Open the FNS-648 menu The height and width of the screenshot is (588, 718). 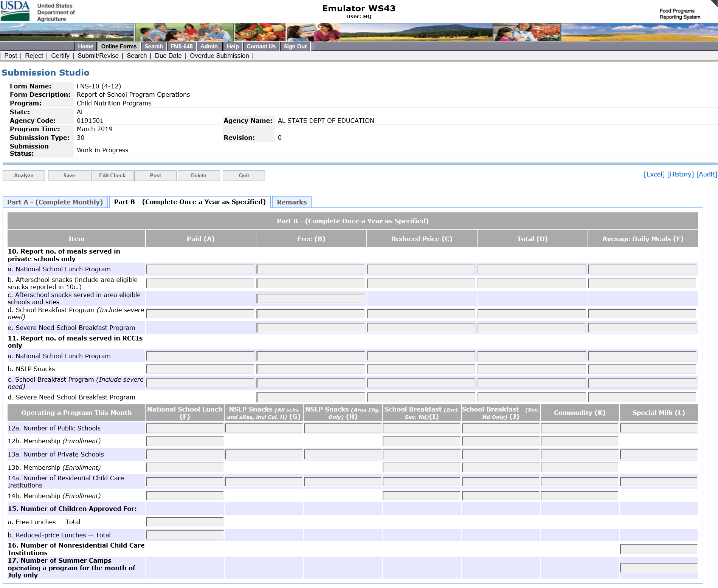tap(181, 46)
